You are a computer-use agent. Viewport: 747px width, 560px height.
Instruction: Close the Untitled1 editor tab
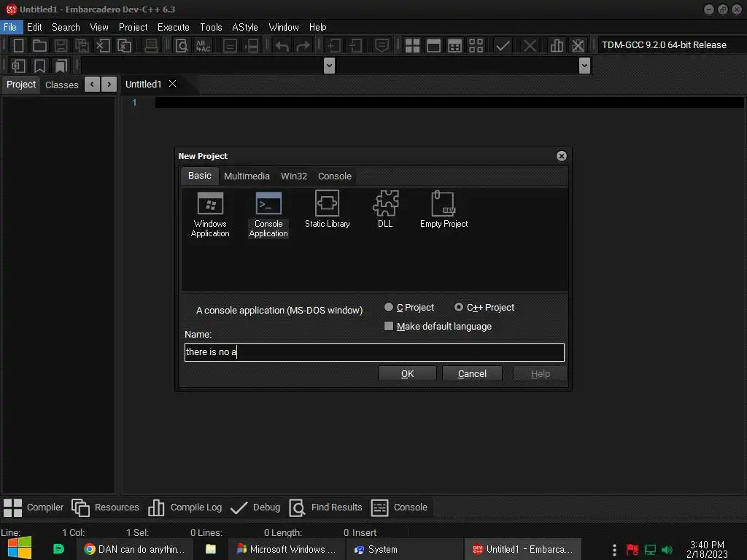pos(172,84)
